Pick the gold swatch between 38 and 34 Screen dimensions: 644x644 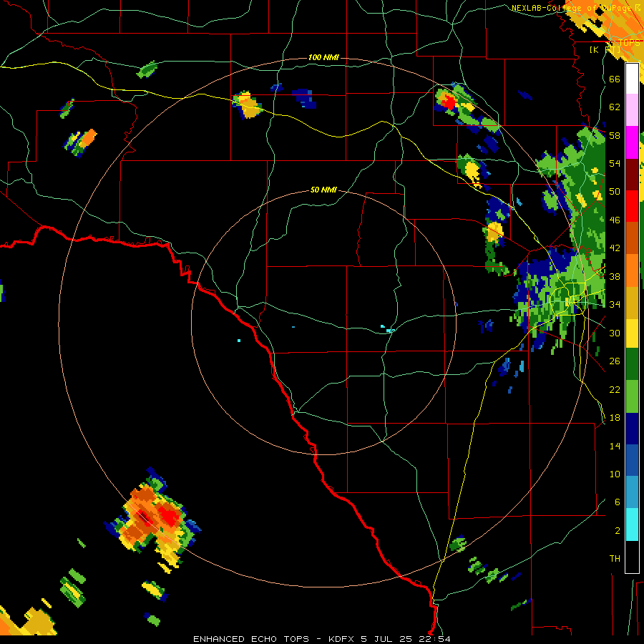coord(632,303)
